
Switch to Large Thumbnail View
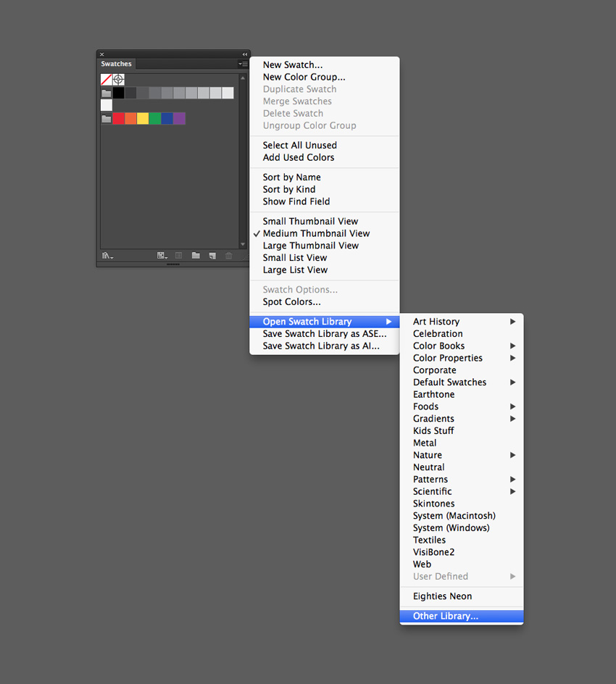tap(324, 246)
